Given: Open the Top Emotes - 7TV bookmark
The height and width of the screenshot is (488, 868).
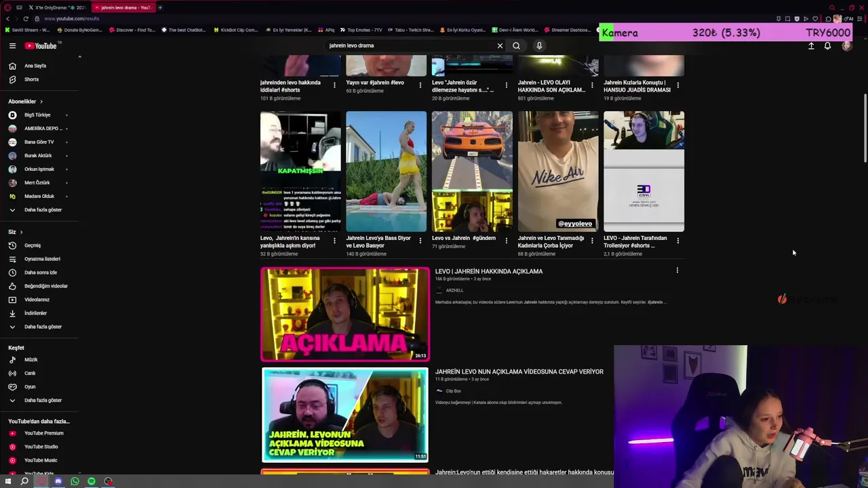Looking at the screenshot, I should click(x=361, y=30).
